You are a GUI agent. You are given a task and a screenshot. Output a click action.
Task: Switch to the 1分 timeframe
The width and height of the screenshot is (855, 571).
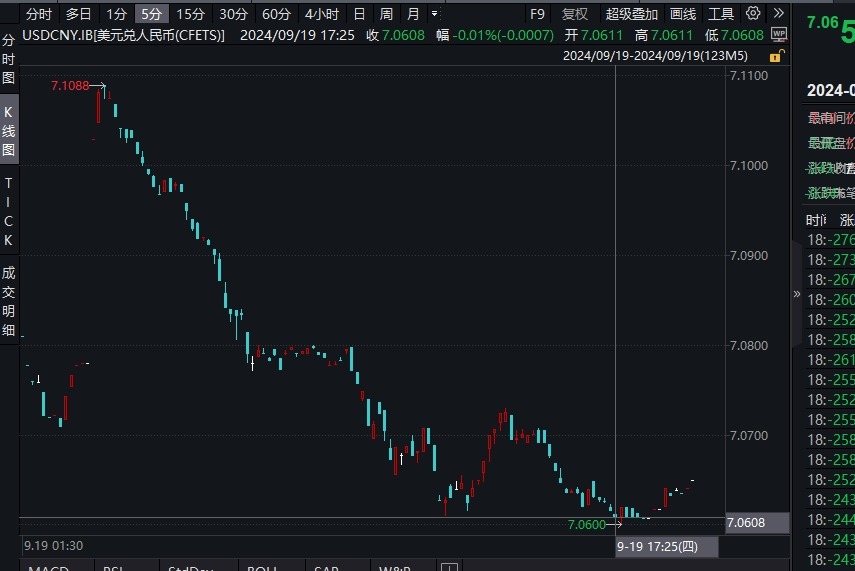(117, 14)
